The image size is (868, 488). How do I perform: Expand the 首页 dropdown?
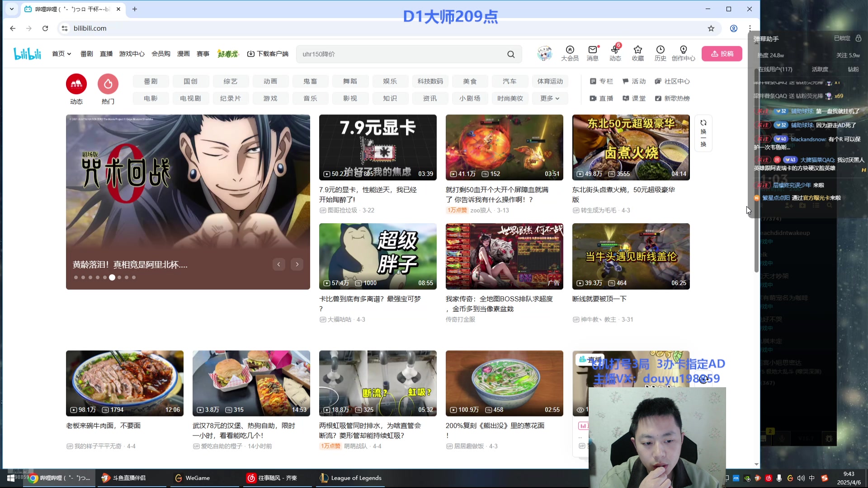coord(61,54)
